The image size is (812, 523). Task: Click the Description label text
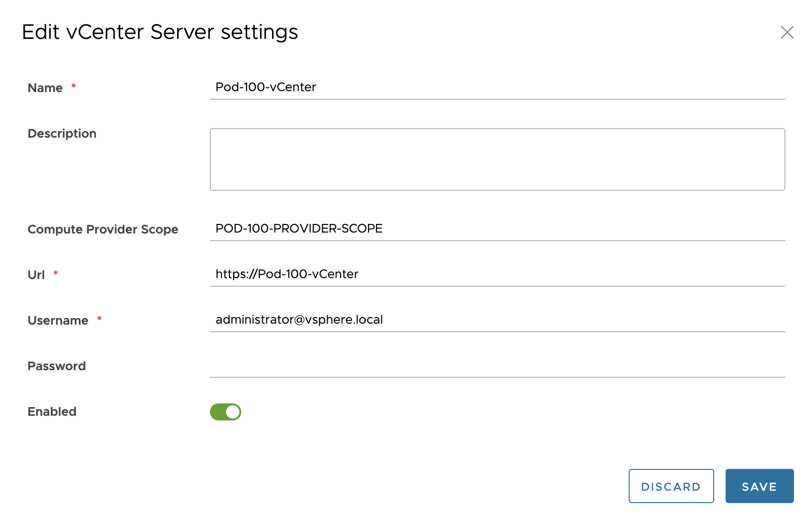click(x=62, y=134)
